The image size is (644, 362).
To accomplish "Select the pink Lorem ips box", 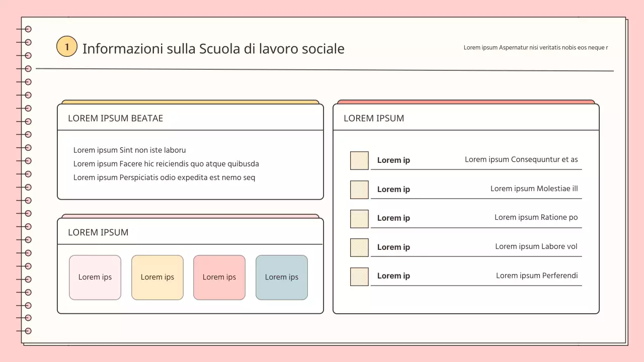I will click(95, 277).
